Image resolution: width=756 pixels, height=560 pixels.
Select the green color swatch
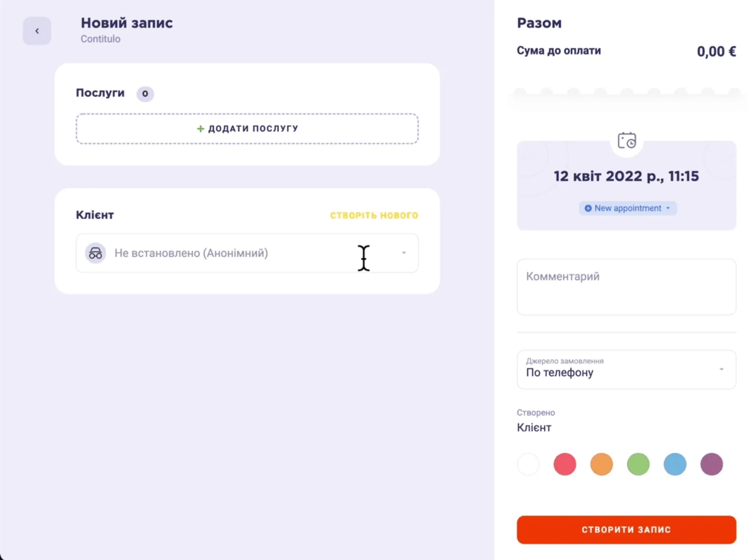click(x=638, y=464)
